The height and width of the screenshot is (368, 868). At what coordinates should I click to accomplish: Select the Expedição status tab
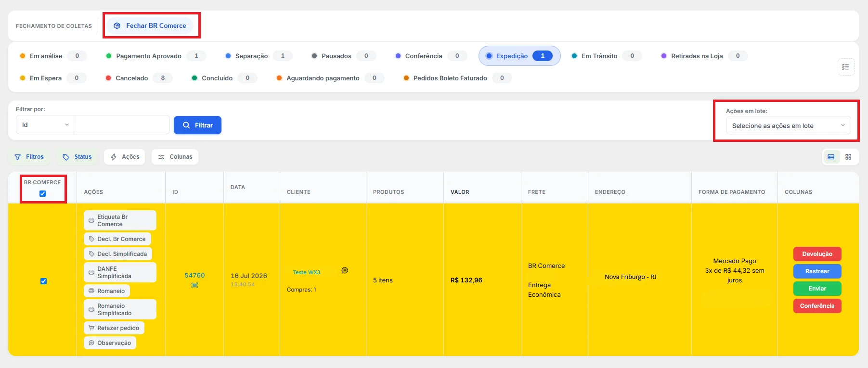click(x=519, y=56)
